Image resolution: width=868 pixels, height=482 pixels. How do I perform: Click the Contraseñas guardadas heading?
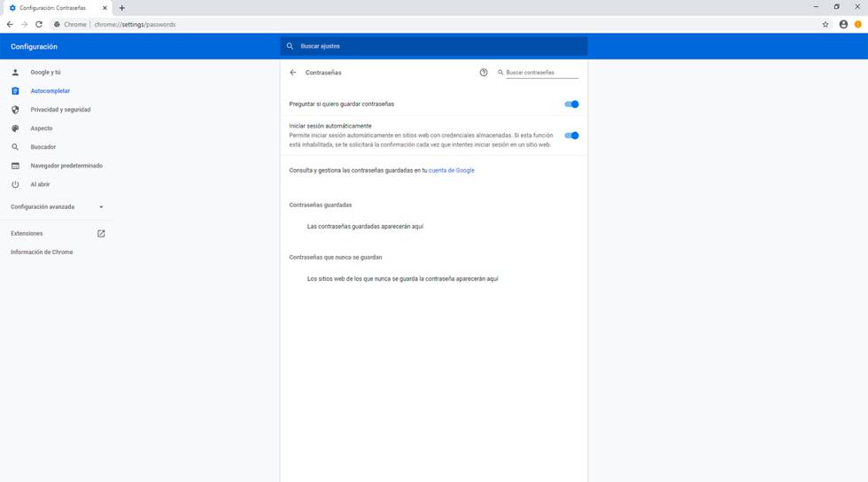click(x=321, y=205)
